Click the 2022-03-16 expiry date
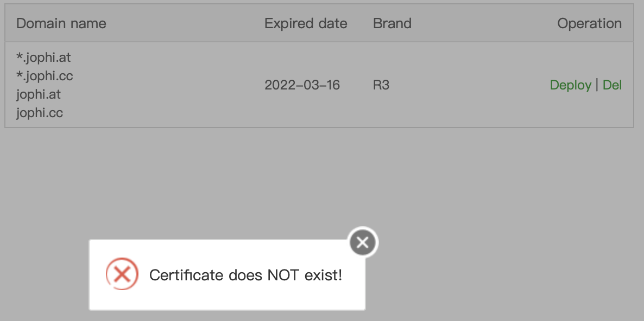 [x=302, y=85]
